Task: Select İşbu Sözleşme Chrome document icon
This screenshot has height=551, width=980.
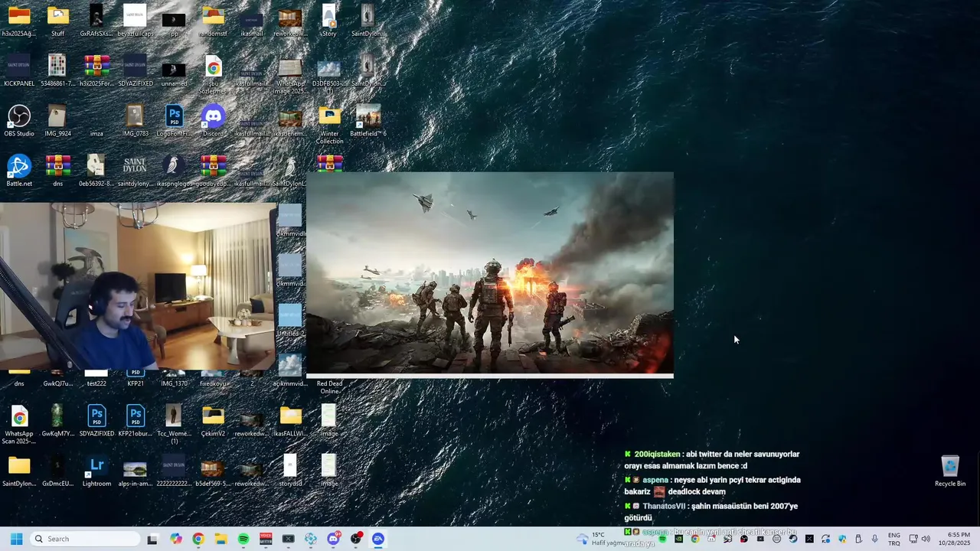Action: point(214,74)
